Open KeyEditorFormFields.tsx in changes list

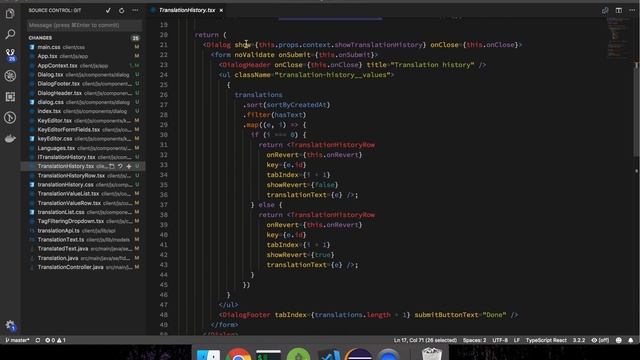pyautogui.click(x=84, y=130)
